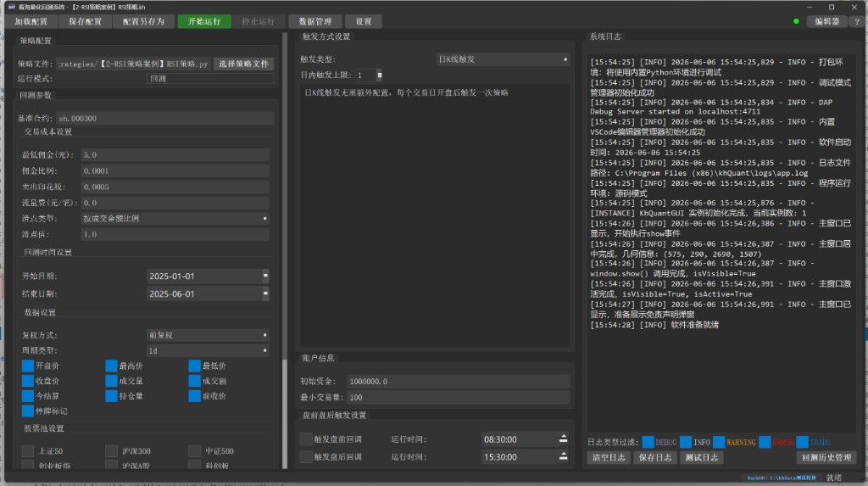Click the 最小交易量 input field
The image size is (868, 486).
tap(459, 397)
